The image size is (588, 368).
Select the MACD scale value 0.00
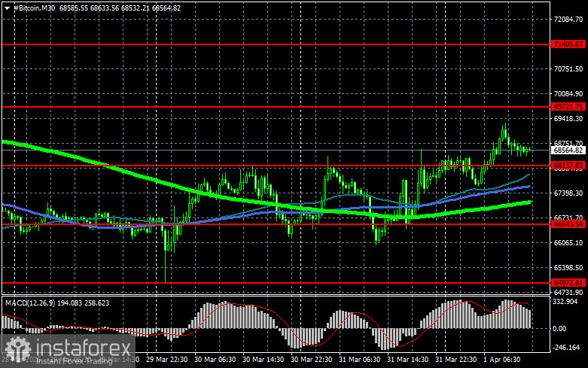[559, 329]
